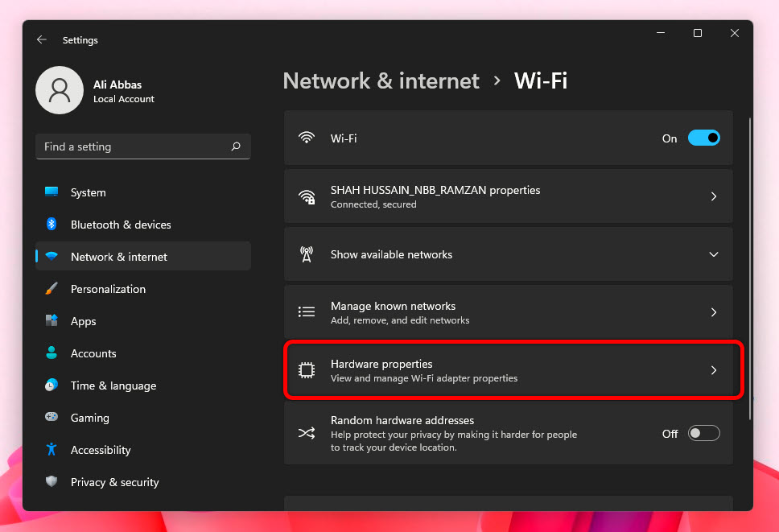Open SHAH HUSSAIN_NBB_RAMZAN properties chevron
The width and height of the screenshot is (779, 532).
tap(714, 196)
